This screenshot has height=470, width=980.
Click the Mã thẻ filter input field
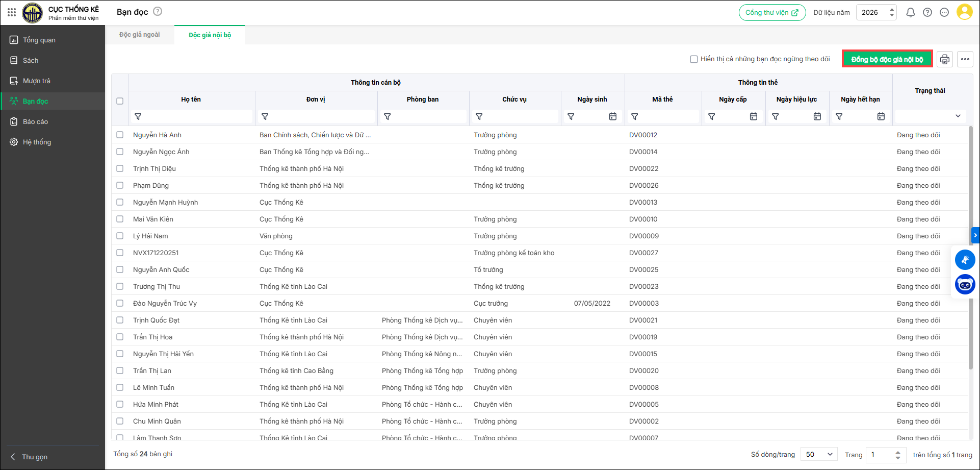point(668,117)
